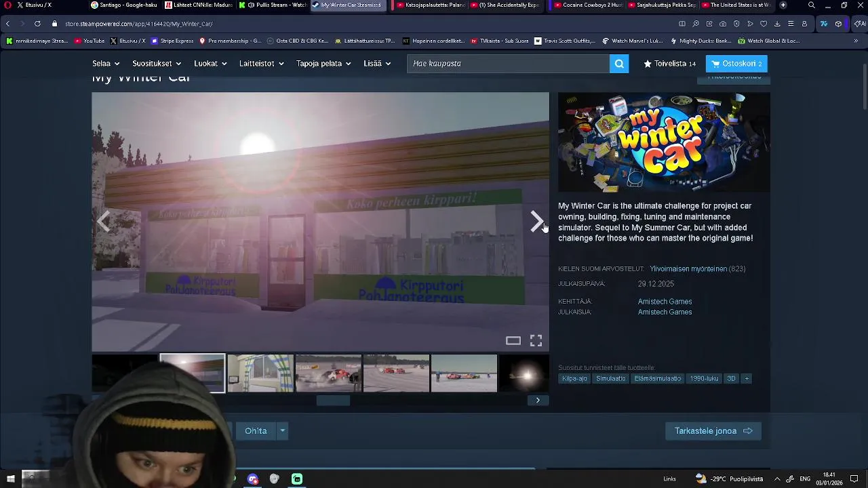The width and height of the screenshot is (868, 488).
Task: Open Discord from the taskbar
Action: point(253,479)
